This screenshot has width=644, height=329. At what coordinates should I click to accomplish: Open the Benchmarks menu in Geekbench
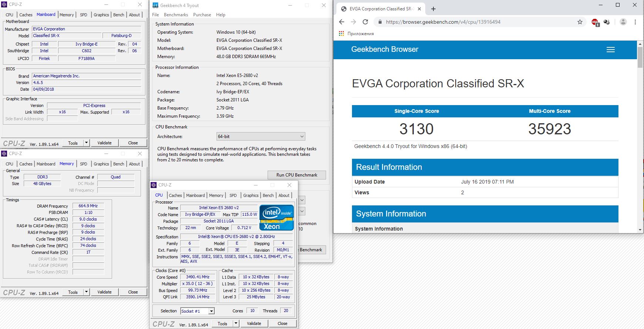(176, 15)
